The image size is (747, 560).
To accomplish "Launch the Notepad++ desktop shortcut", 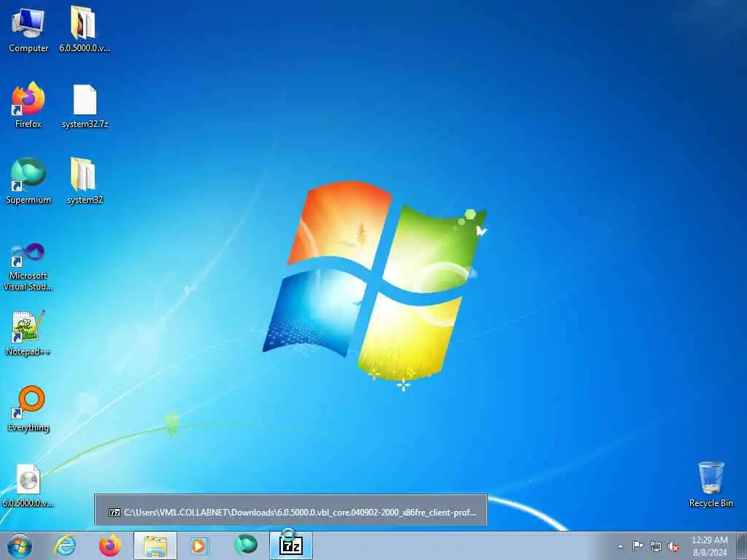I will (x=28, y=332).
